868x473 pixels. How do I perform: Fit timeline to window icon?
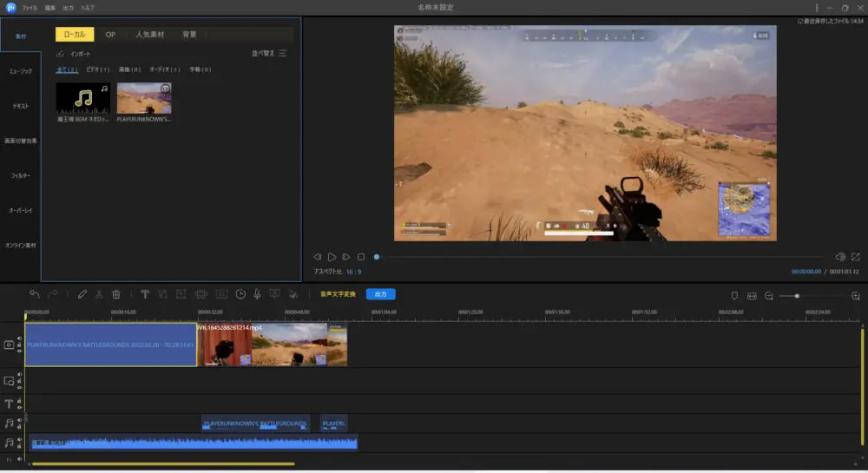[752, 296]
